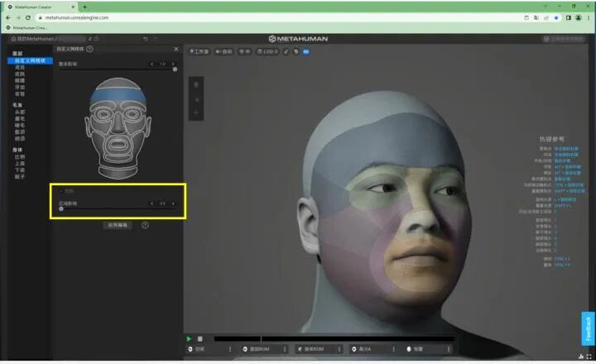Open the 中 render quality dropdown

pos(244,51)
